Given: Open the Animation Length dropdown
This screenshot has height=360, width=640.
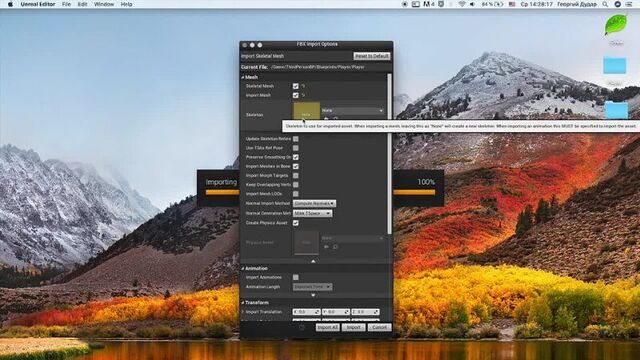Looking at the screenshot, I should [312, 287].
